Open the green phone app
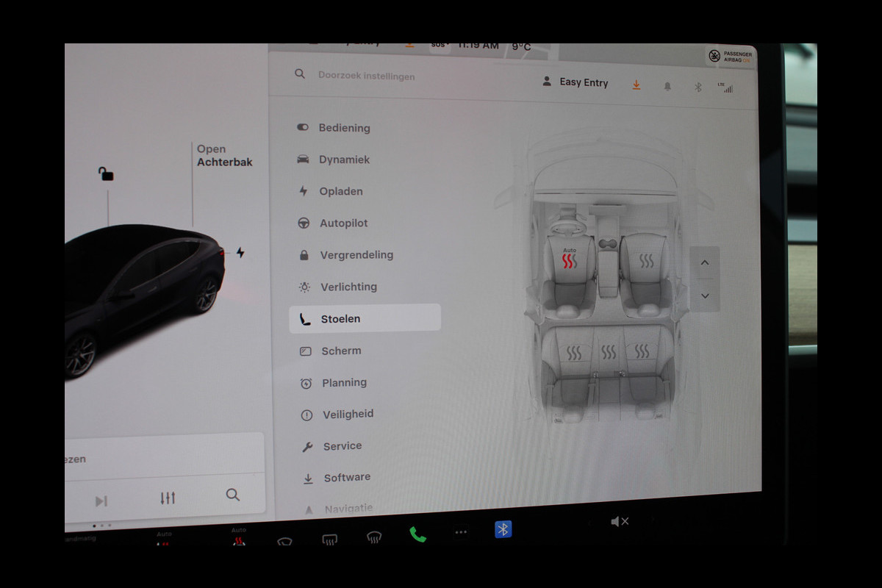Viewport: 882px width, 588px height. click(417, 534)
